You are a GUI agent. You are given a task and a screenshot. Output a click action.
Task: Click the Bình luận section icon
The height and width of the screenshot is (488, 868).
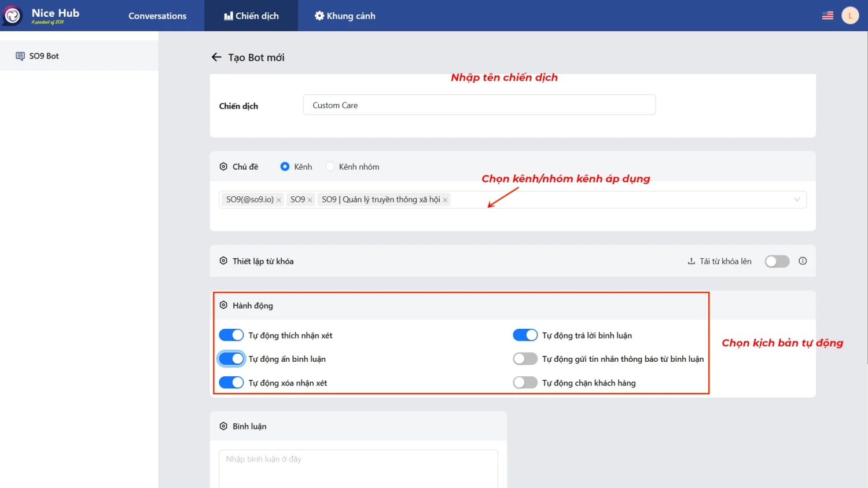tap(223, 426)
